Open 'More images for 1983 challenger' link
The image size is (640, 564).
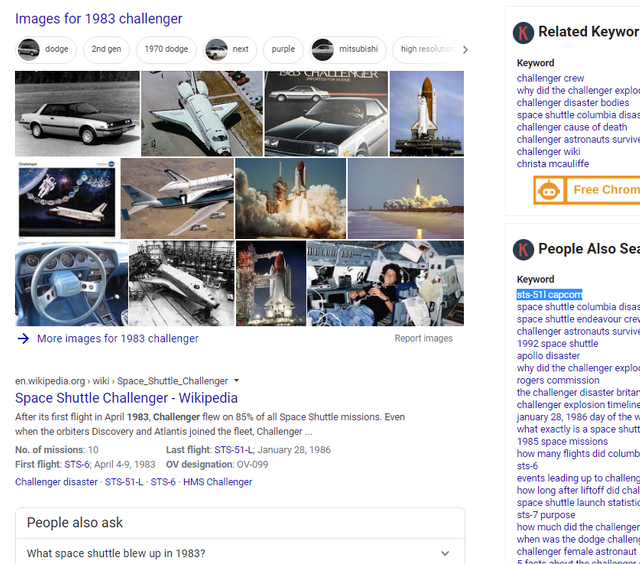point(118,338)
